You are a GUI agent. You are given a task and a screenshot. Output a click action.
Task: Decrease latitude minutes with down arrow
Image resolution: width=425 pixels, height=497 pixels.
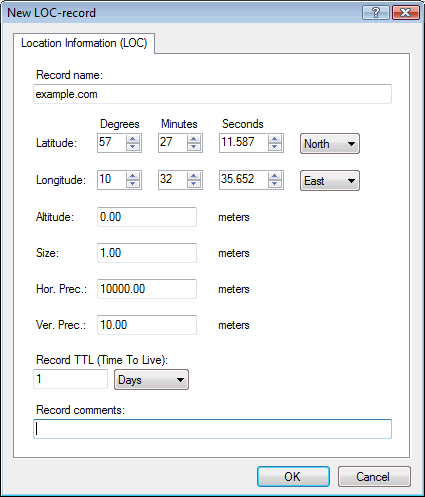[x=194, y=147]
